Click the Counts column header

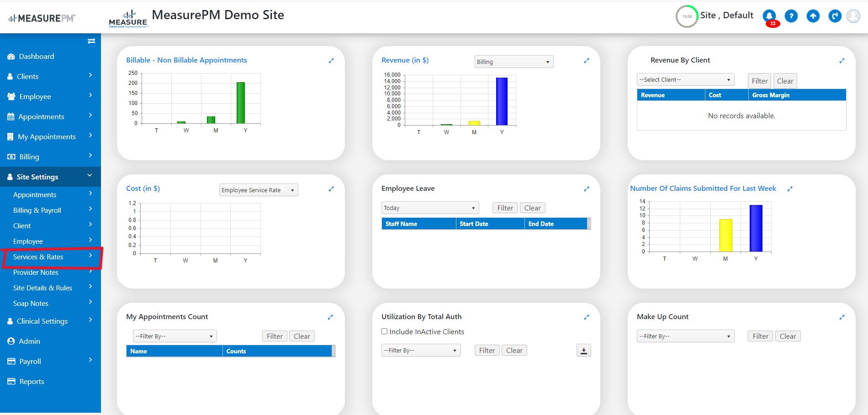[x=277, y=351]
